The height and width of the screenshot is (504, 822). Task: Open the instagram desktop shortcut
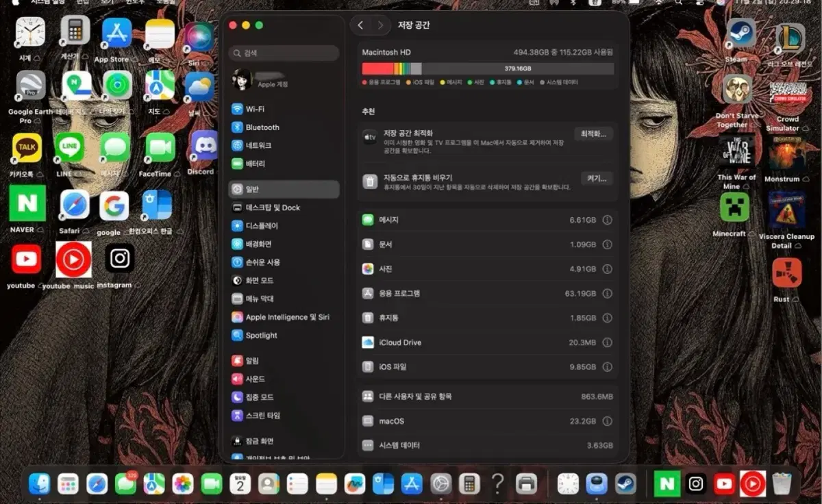point(120,258)
